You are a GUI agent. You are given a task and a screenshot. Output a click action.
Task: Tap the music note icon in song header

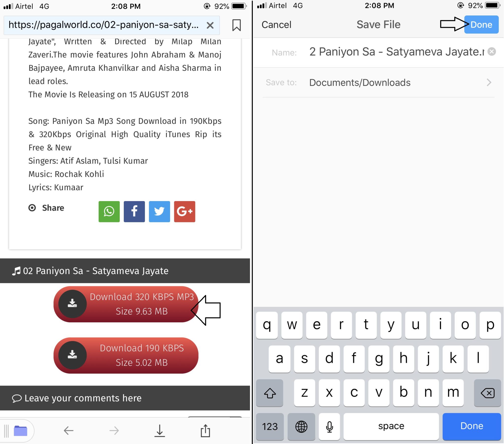click(x=16, y=271)
